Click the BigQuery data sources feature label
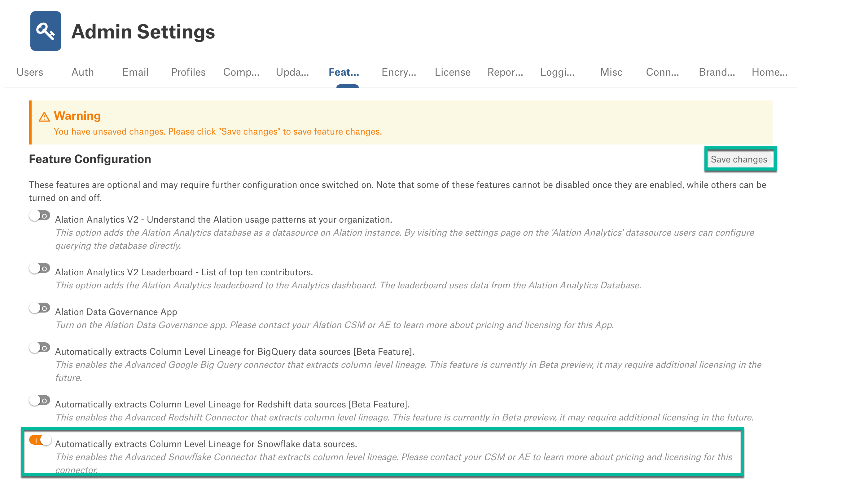The width and height of the screenshot is (868, 480). pyautogui.click(x=235, y=352)
